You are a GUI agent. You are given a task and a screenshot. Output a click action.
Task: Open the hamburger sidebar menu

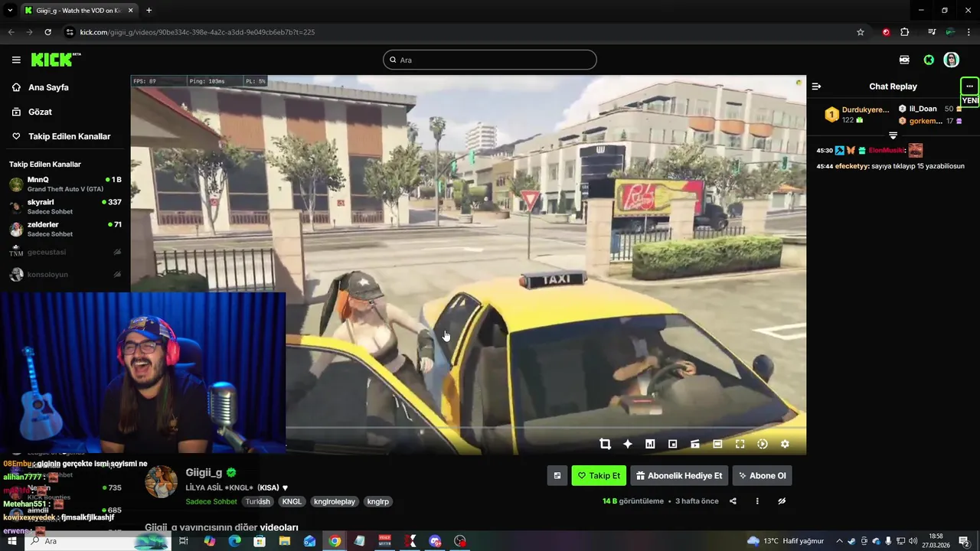[x=16, y=60]
